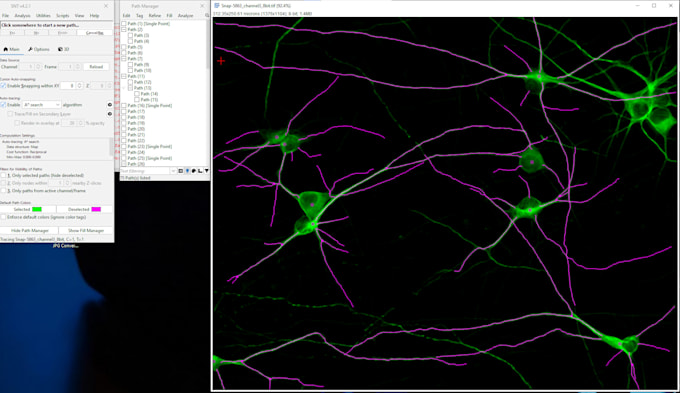680x393 pixels.
Task: Click the Text filtering input field
Action: (x=145, y=171)
